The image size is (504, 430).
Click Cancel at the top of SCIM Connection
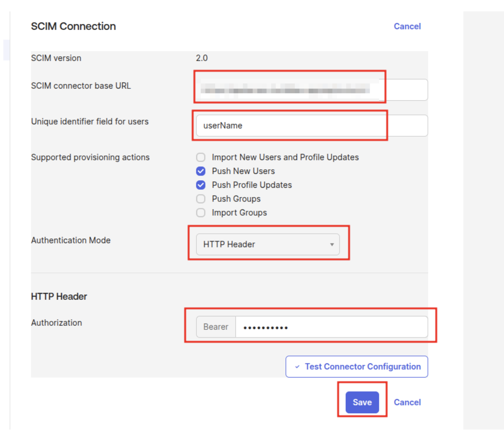(407, 26)
